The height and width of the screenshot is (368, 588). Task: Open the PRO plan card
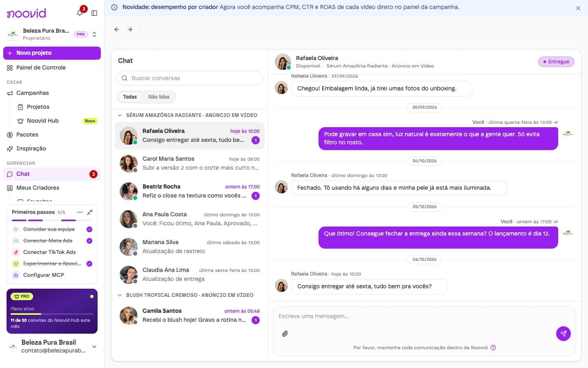(52, 311)
